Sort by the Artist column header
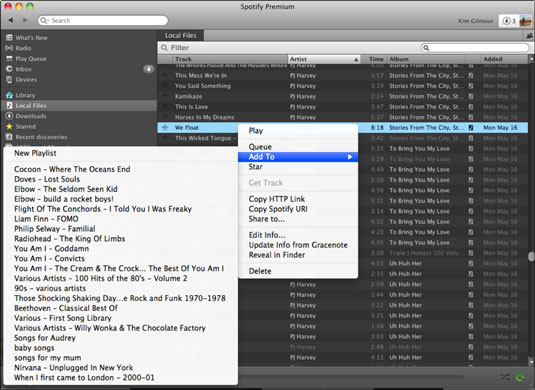This screenshot has height=390, width=535. pos(324,59)
